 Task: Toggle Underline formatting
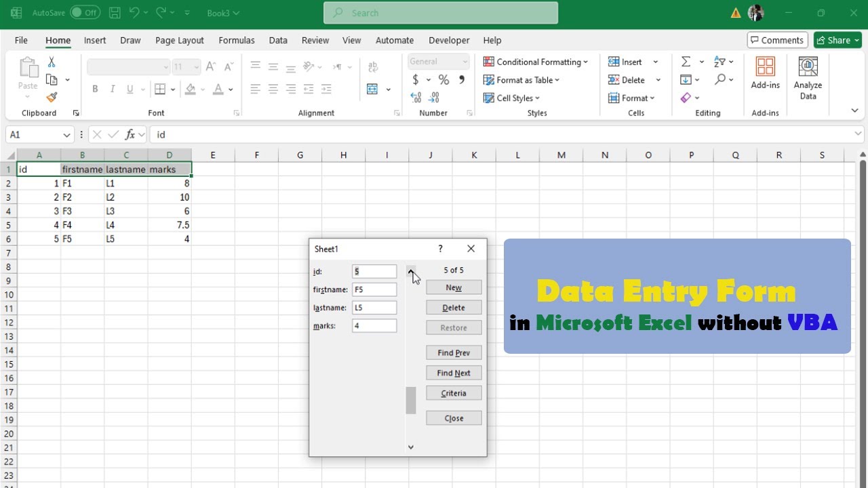coord(130,89)
